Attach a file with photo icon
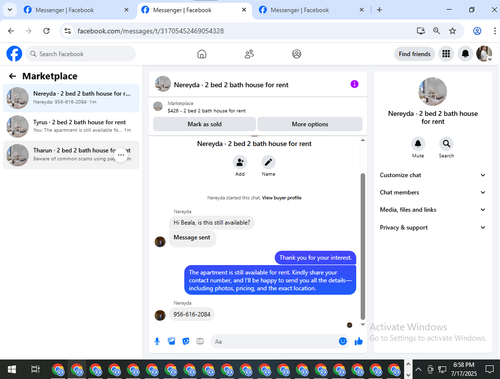 [x=171, y=341]
